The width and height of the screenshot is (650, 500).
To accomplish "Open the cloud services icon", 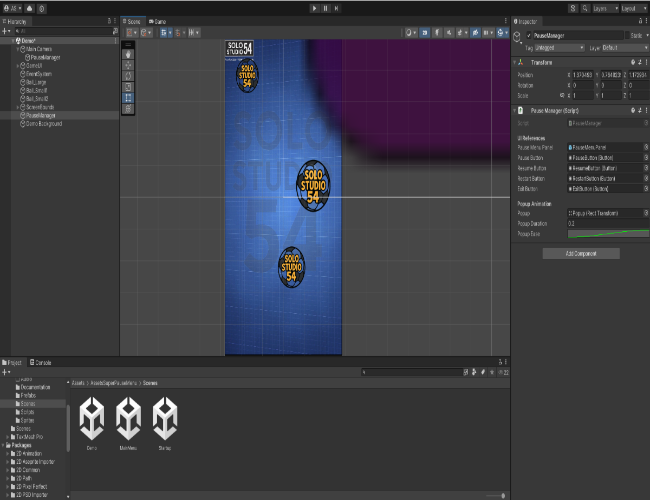I will (x=30, y=8).
